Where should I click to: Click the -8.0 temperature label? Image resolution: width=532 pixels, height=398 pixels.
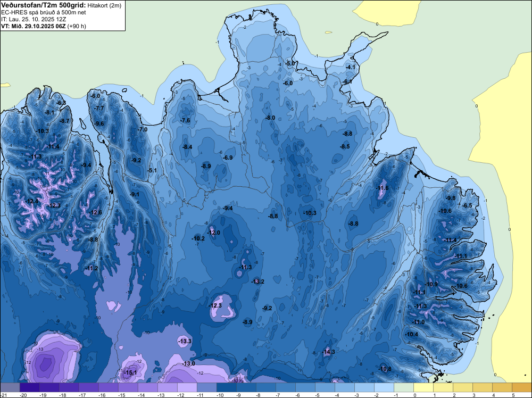[x=270, y=118]
